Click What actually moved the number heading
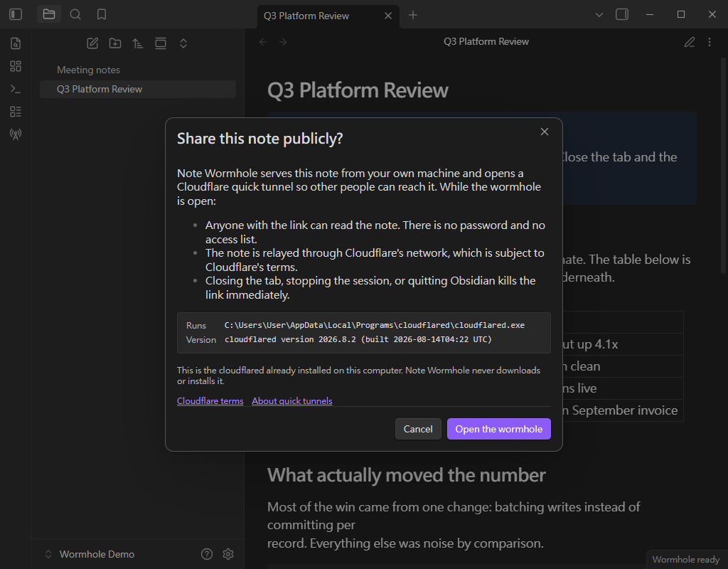 pos(406,475)
